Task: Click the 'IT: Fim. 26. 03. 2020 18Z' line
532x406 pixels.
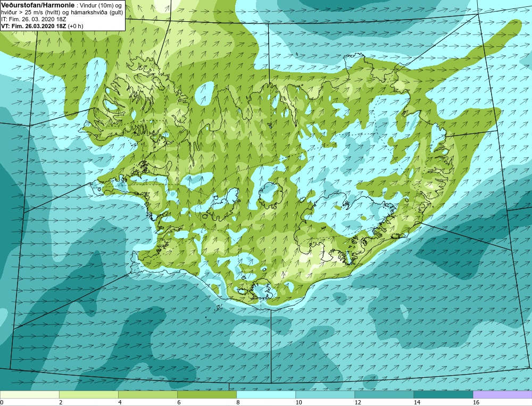Action: coord(33,19)
